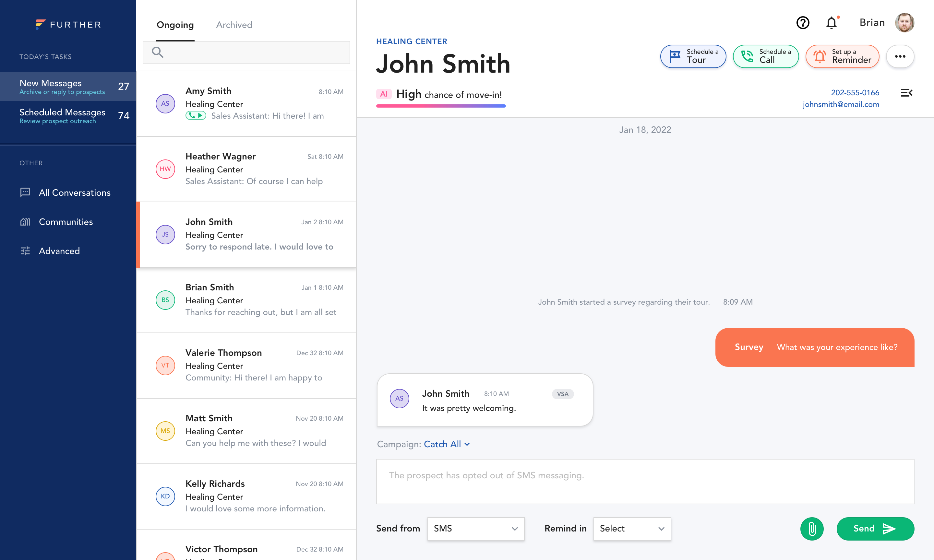This screenshot has width=934, height=560.
Task: Click the message text area
Action: [x=645, y=481]
